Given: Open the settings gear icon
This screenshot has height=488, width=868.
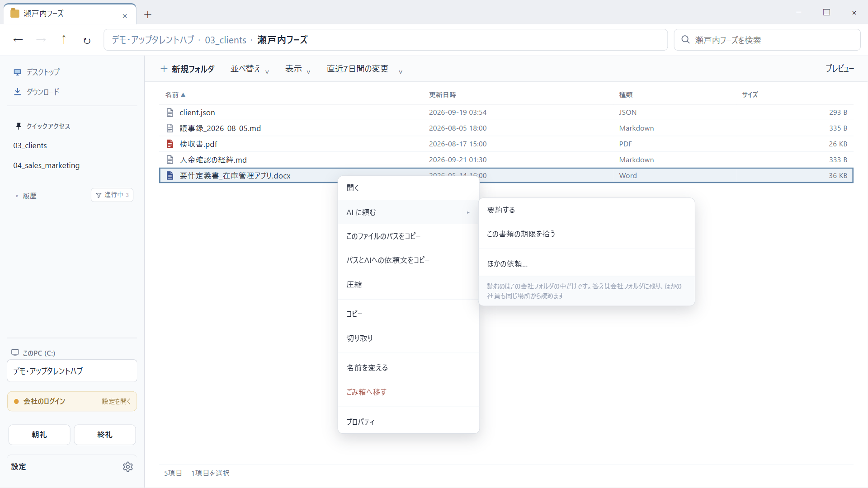Looking at the screenshot, I should (x=128, y=467).
